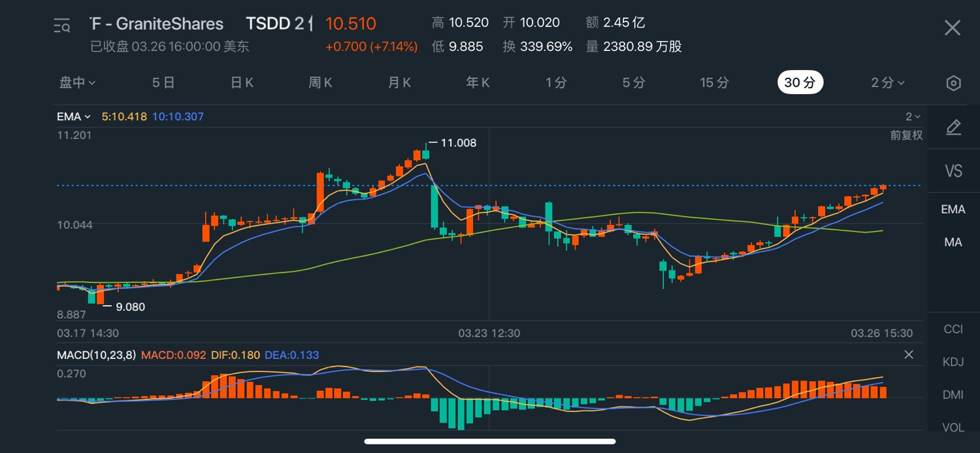
Task: Select the 周K chart tab
Action: pos(320,82)
